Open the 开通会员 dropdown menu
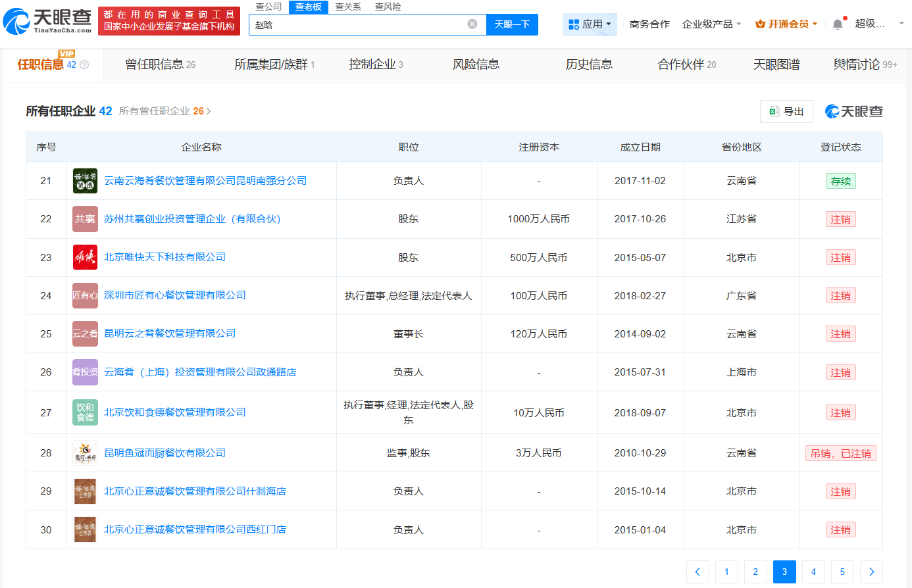Image resolution: width=912 pixels, height=588 pixels. [x=786, y=22]
